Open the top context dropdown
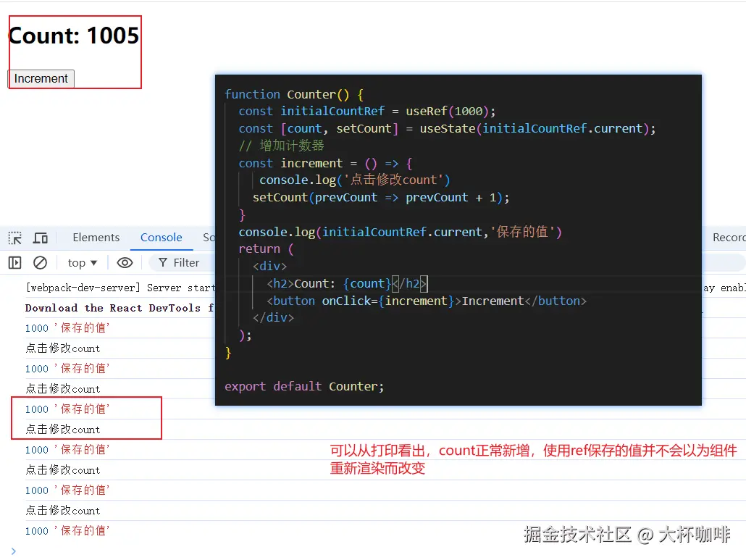This screenshot has width=746, height=560. click(x=83, y=263)
